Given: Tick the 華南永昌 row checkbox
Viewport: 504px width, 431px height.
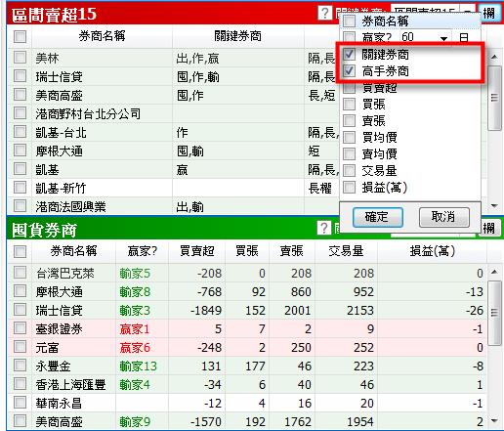Looking at the screenshot, I should 21,403.
